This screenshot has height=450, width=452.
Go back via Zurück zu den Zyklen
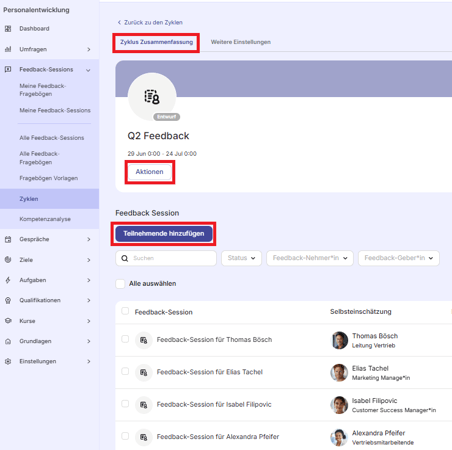coord(150,22)
